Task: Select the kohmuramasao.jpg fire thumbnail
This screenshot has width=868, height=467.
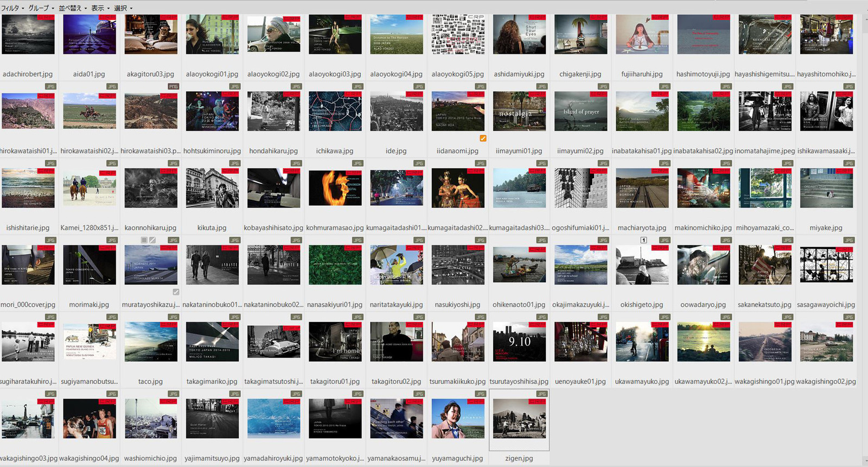Action: coord(335,188)
